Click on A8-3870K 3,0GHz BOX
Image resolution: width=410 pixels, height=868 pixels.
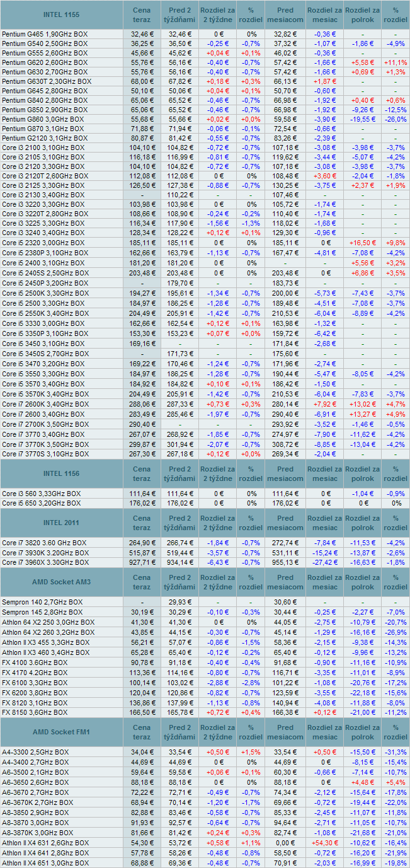point(37,833)
